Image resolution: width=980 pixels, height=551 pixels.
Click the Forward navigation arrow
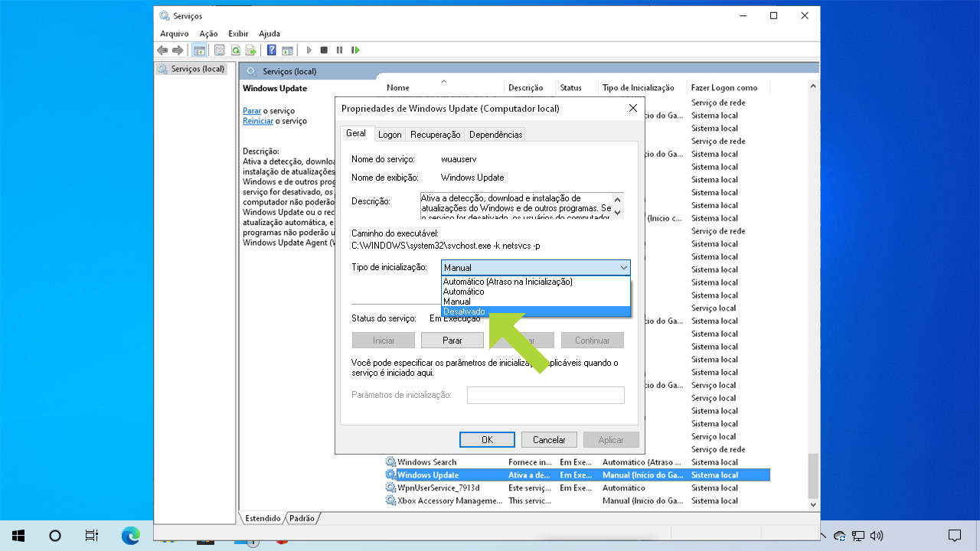[x=178, y=50]
